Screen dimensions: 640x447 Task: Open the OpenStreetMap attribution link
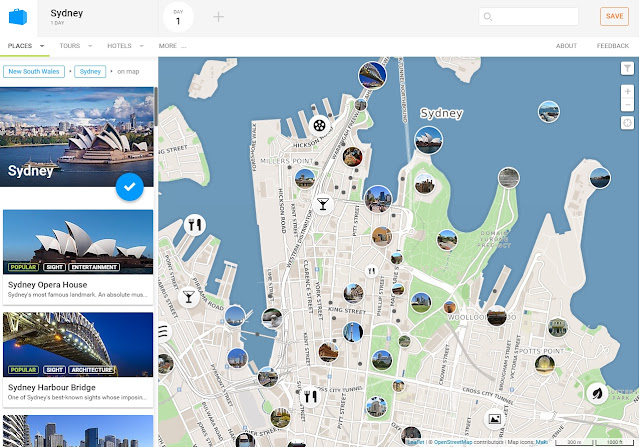pos(453,442)
